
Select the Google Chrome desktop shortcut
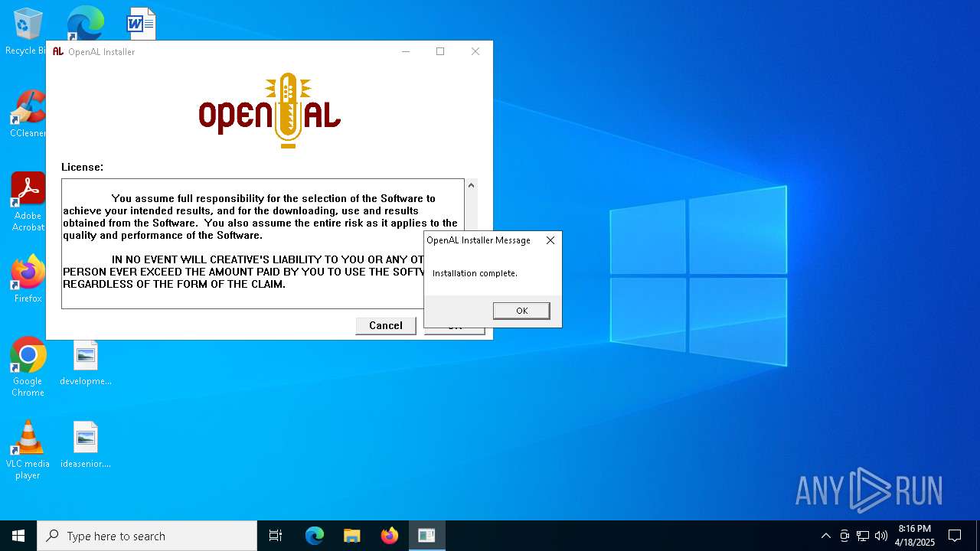pos(28,367)
